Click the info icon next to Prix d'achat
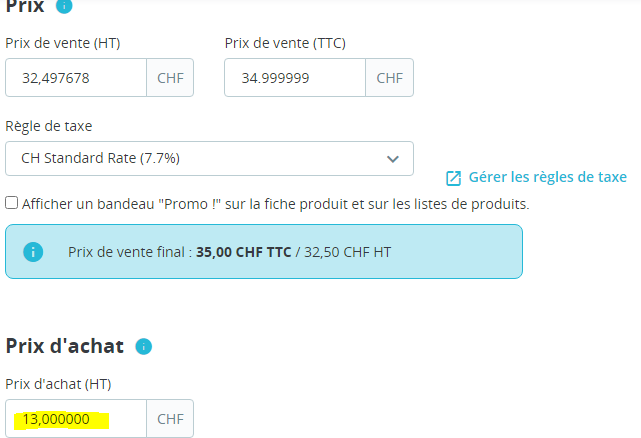This screenshot has width=641, height=438. [143, 347]
